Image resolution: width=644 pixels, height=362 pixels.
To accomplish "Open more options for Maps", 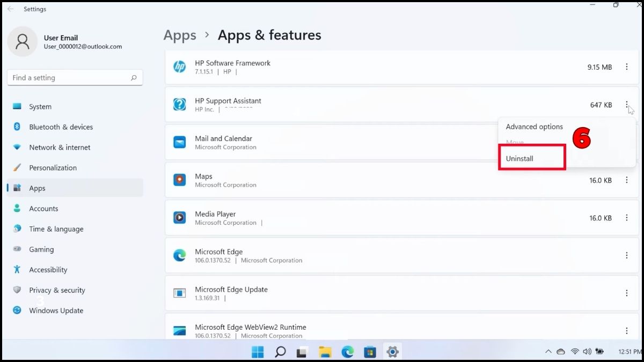I will (x=626, y=180).
